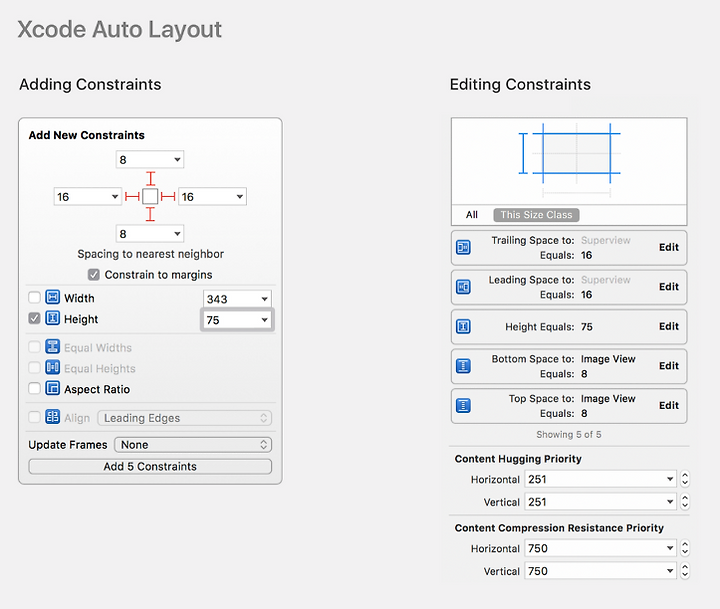Click the Height Equals constraint icon
Image resolution: width=720 pixels, height=609 pixels.
coord(463,327)
